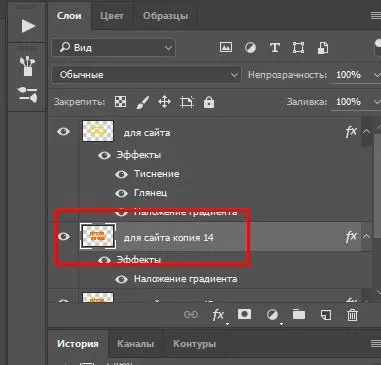The width and height of the screenshot is (381, 365).
Task: Click the Play actions button in left strip
Action: click(28, 26)
